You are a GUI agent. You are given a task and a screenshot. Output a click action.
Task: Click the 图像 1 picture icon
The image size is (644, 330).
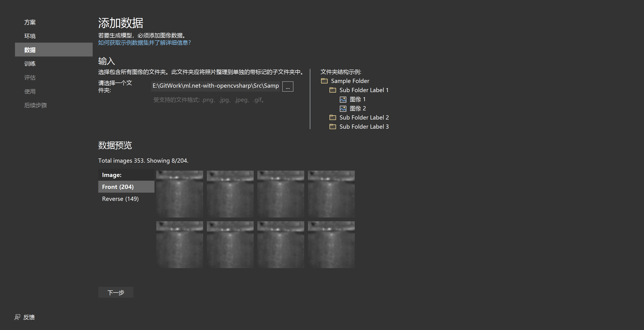(343, 99)
